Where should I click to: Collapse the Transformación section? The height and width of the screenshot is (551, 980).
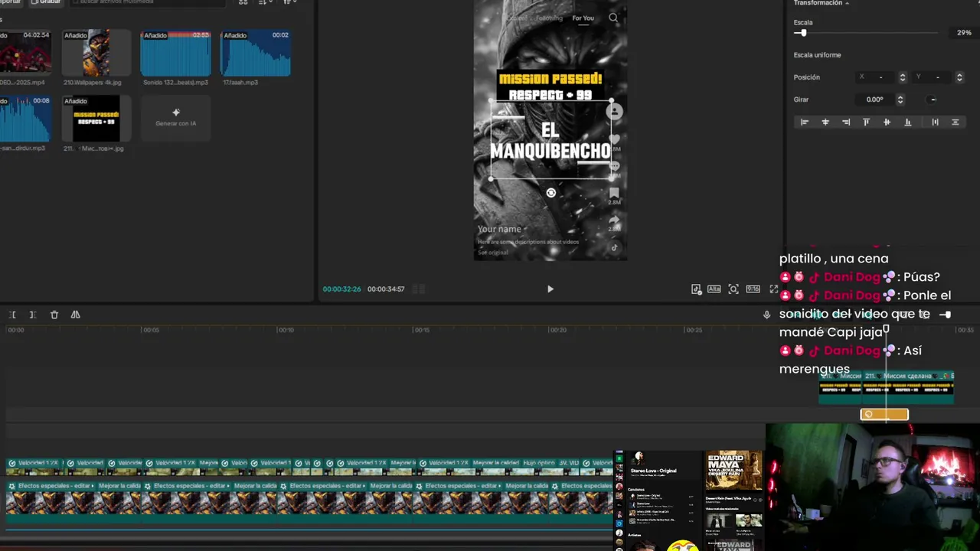847,3
